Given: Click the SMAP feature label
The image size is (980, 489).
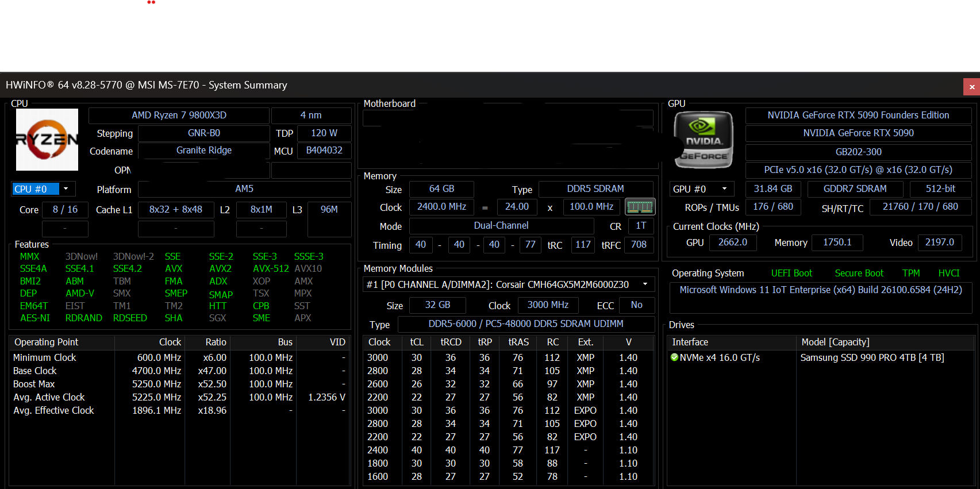Looking at the screenshot, I should pyautogui.click(x=221, y=295).
